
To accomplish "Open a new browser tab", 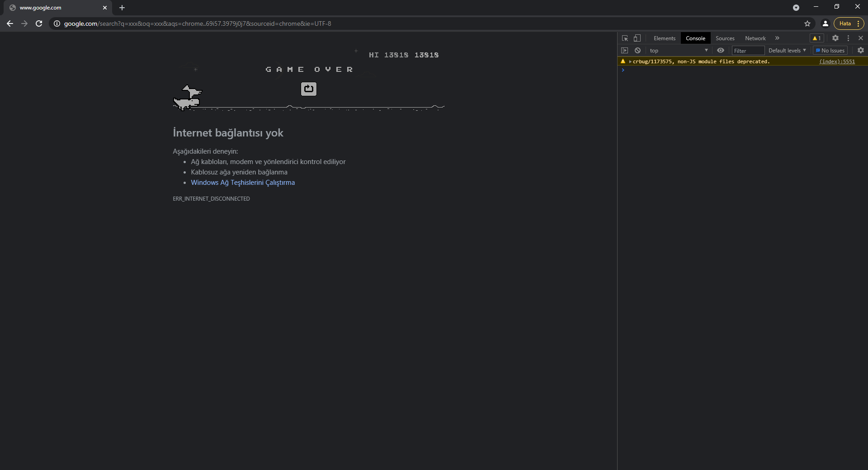I will click(122, 8).
